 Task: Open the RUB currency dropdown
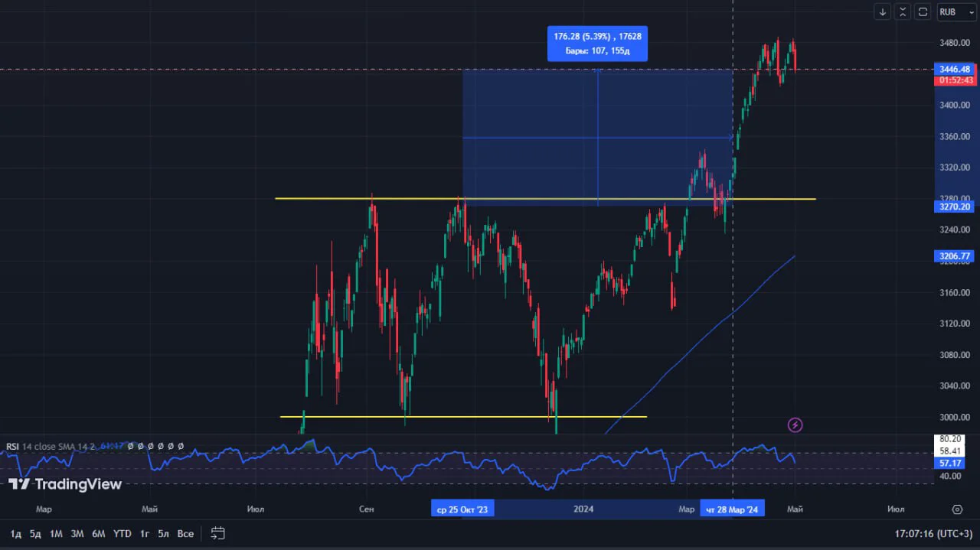coord(955,11)
